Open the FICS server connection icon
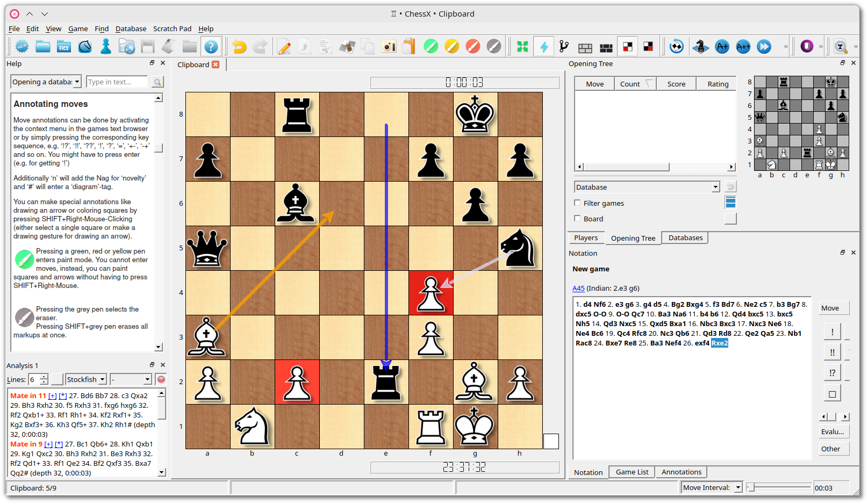 (x=63, y=46)
